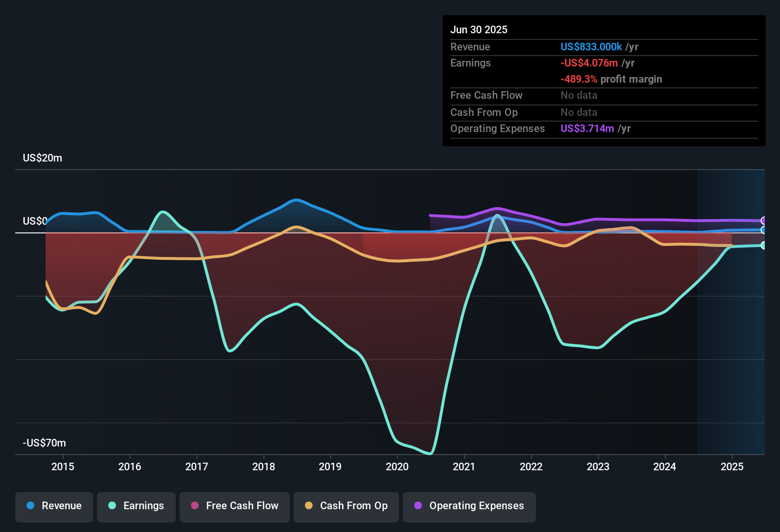
Task: Open the Cash From Op legend entry
Action: 346,506
